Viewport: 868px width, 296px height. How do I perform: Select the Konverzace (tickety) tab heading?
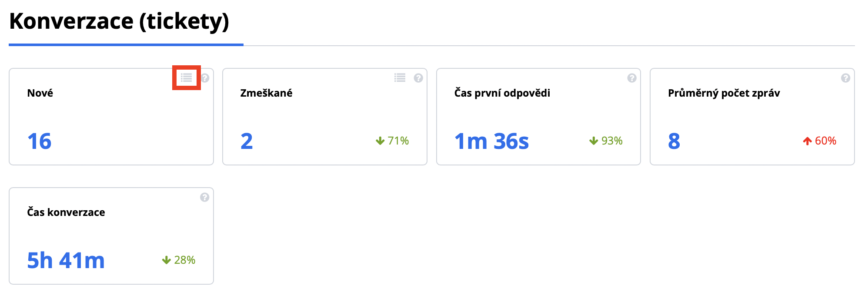(119, 21)
